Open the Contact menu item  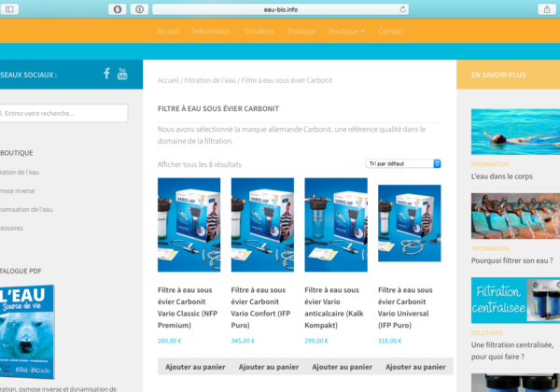tap(391, 31)
